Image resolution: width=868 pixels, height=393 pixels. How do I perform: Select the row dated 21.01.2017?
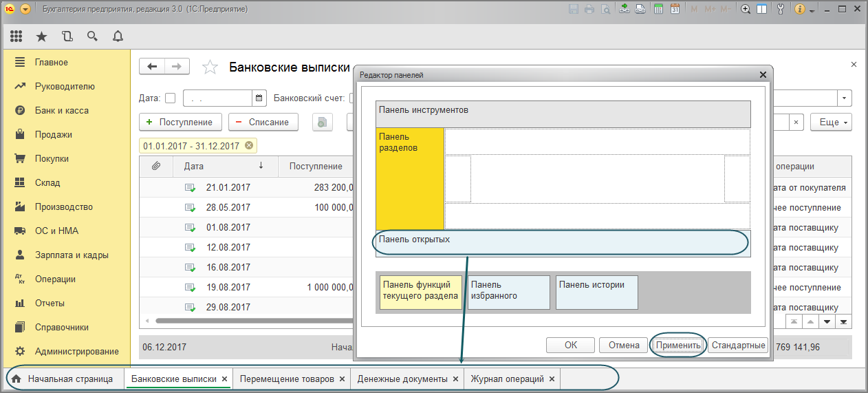click(246, 187)
